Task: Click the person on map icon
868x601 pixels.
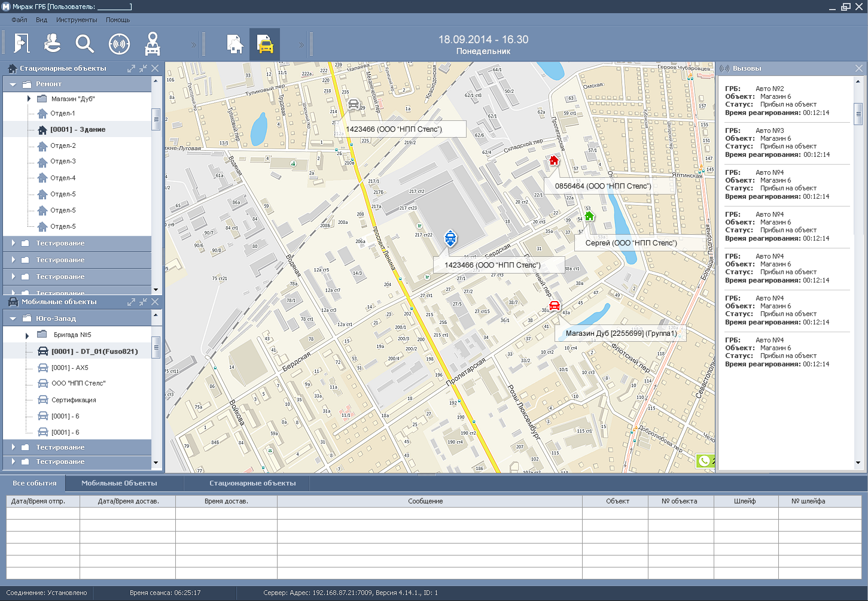Action: 153,44
